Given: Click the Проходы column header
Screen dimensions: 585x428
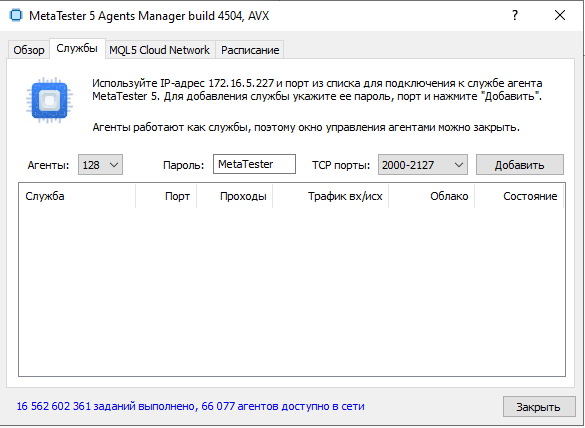Looking at the screenshot, I should (235, 196).
